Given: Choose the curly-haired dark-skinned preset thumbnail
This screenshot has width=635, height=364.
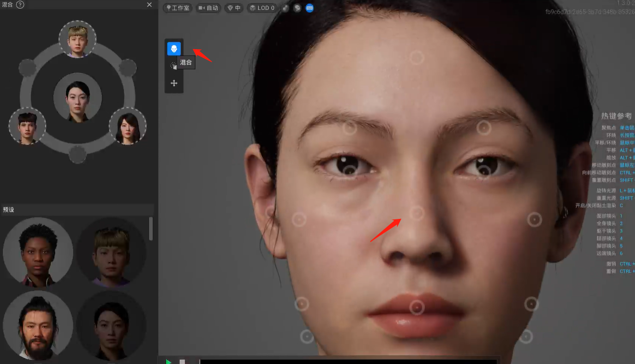Looking at the screenshot, I should [38, 252].
